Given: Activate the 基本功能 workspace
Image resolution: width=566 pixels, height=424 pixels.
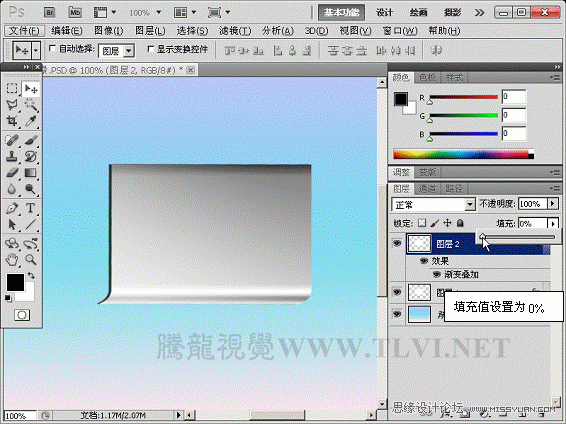Looking at the screenshot, I should click(x=341, y=13).
